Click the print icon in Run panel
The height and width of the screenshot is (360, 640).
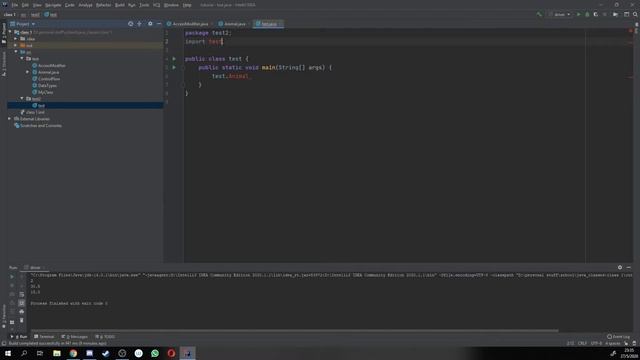coord(22,312)
